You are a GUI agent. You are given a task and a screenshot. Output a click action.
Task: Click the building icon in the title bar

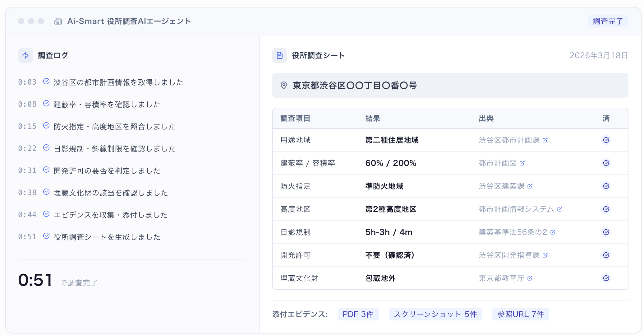click(x=58, y=21)
